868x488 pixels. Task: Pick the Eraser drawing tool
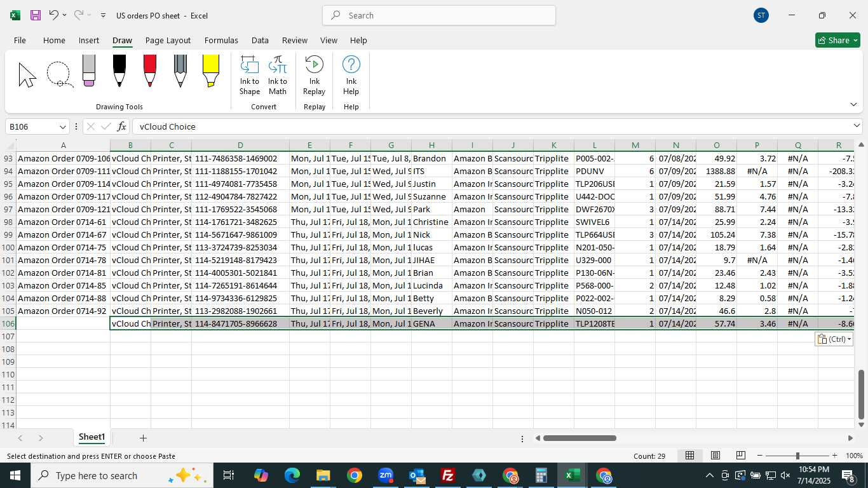(89, 71)
